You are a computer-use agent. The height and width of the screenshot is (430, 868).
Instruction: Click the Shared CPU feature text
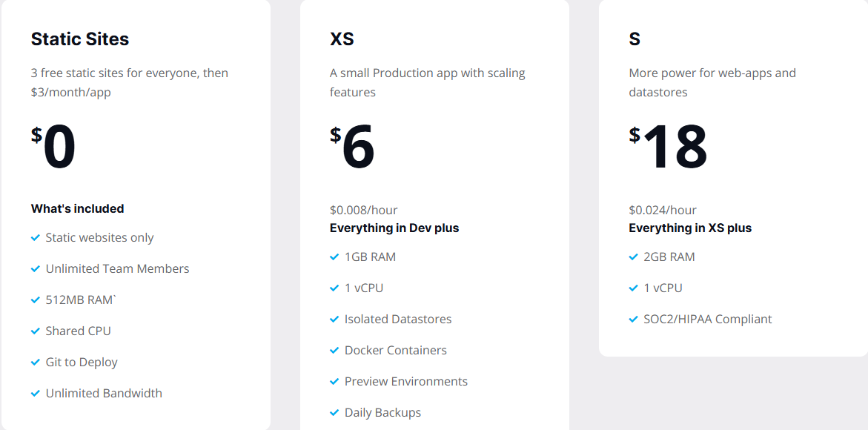tap(78, 331)
